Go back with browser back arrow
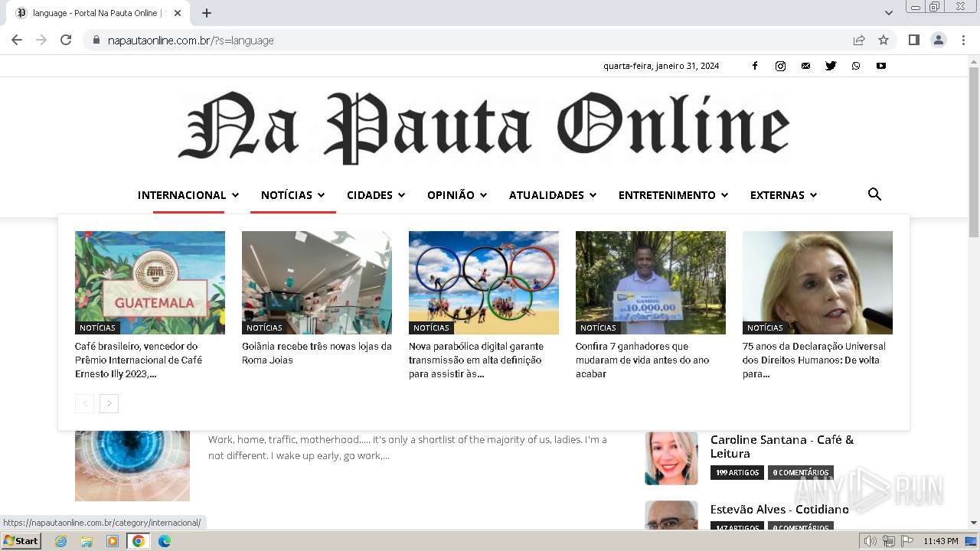Screen dimensions: 980x551 (x=17, y=40)
